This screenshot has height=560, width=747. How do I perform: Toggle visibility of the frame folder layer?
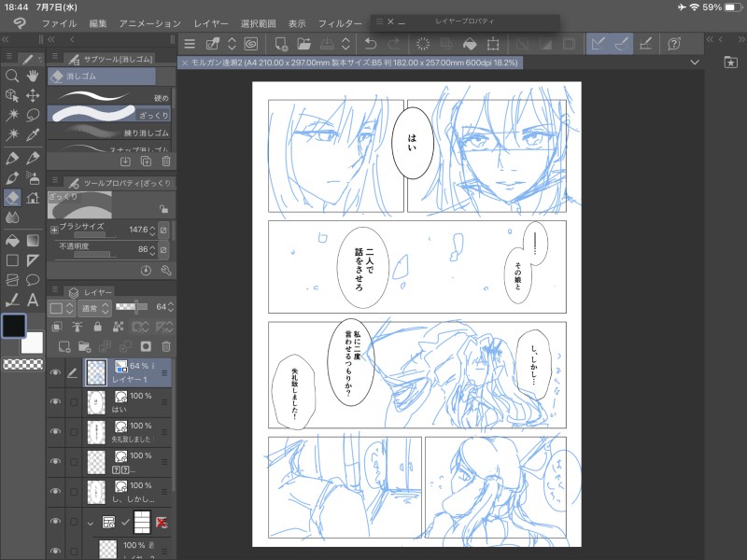[55, 522]
